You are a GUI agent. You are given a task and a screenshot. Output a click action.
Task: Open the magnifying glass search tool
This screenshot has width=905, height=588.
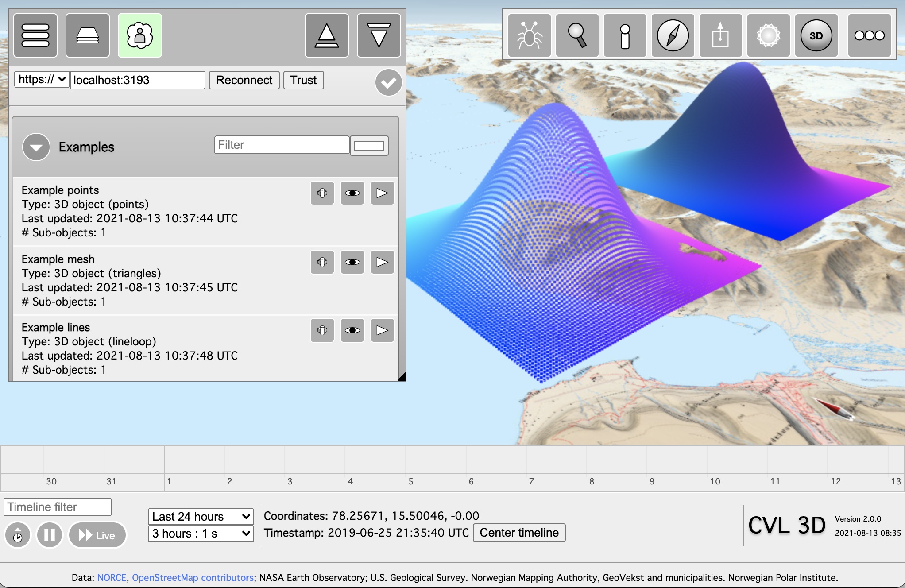tap(577, 35)
